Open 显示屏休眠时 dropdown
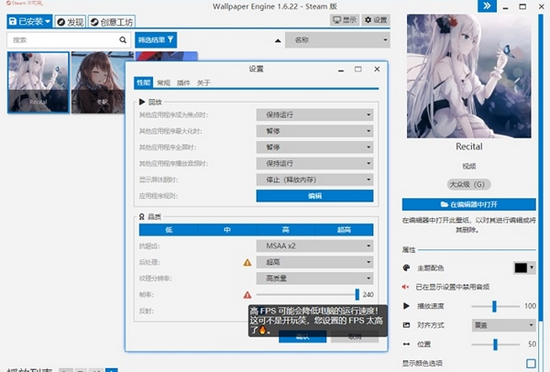The image size is (550, 372). [x=315, y=180]
